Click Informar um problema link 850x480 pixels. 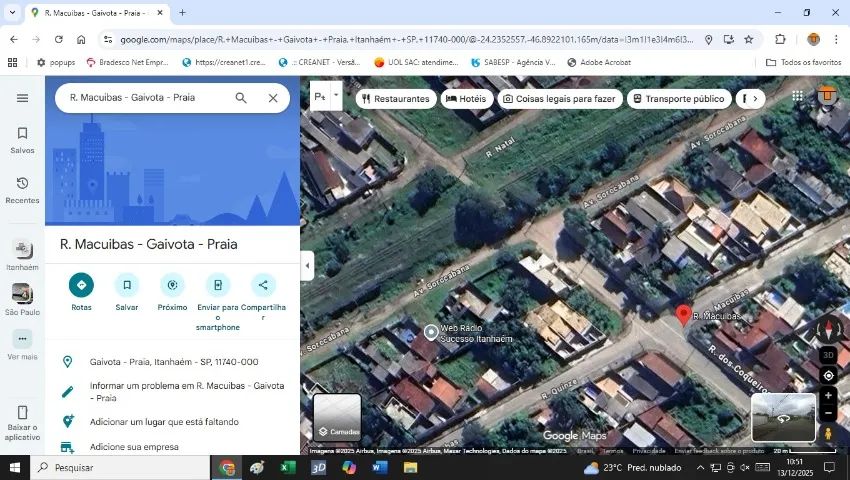[172, 392]
